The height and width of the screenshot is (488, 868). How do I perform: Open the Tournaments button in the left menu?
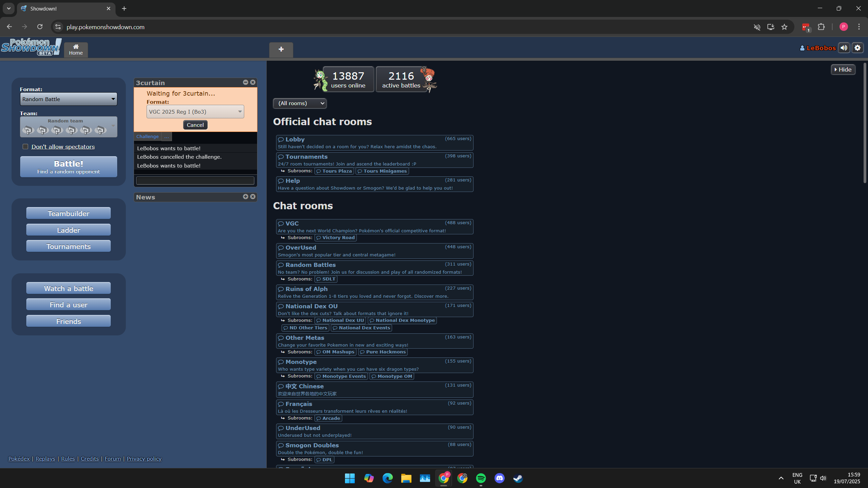click(x=69, y=246)
